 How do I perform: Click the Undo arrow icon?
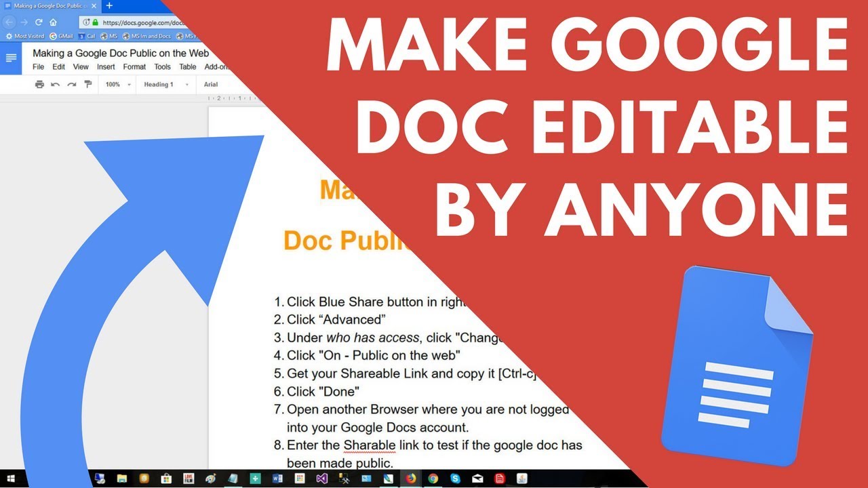(56, 85)
